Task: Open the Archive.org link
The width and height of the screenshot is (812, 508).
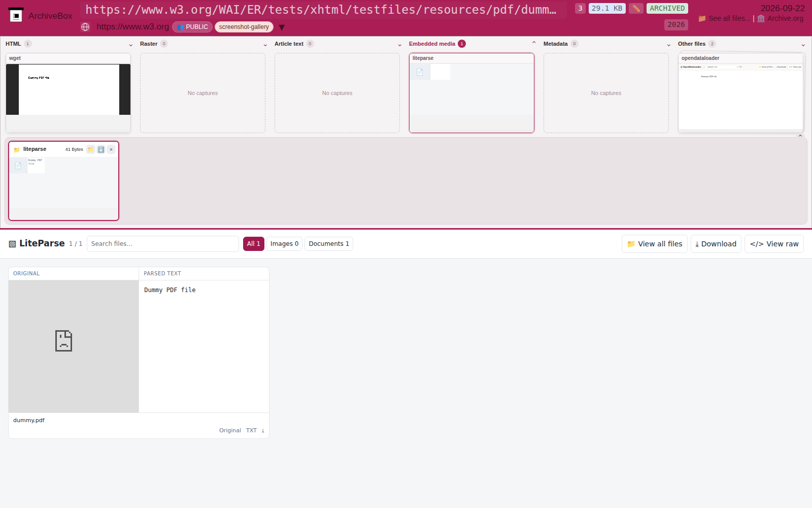Action: pyautogui.click(x=780, y=18)
